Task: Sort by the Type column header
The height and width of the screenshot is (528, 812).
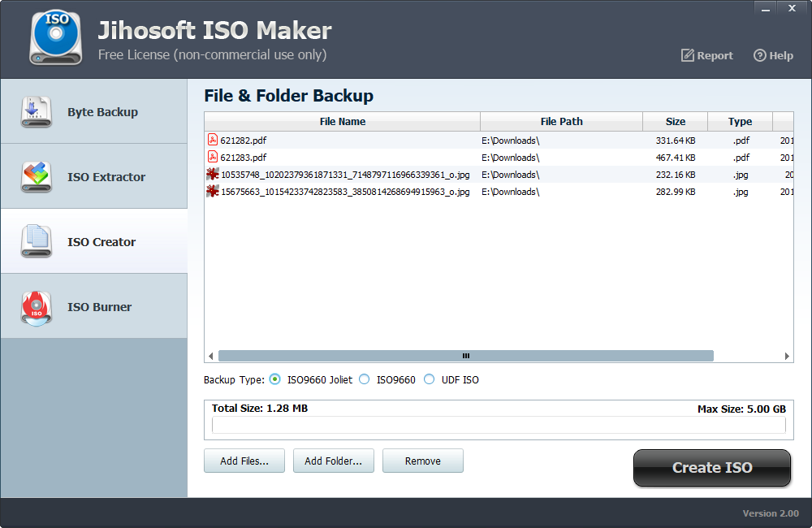Action: tap(740, 121)
